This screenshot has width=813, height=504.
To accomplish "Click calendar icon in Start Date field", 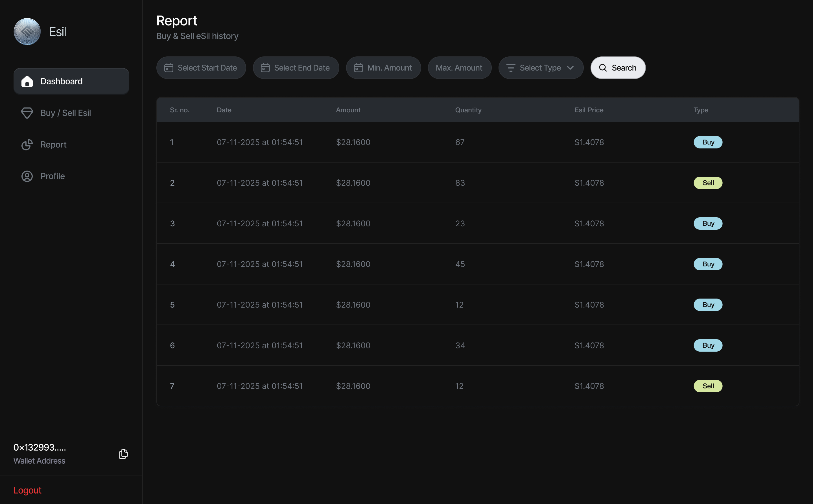I will pos(169,68).
